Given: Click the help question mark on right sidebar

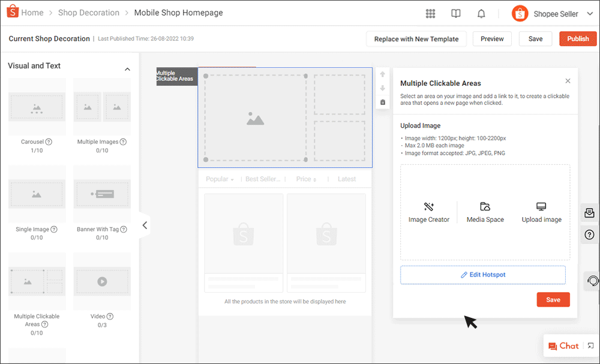Looking at the screenshot, I should (589, 234).
